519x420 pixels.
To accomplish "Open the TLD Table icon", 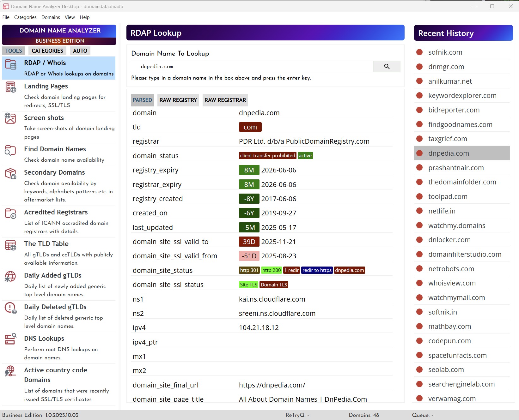I will click(x=10, y=245).
